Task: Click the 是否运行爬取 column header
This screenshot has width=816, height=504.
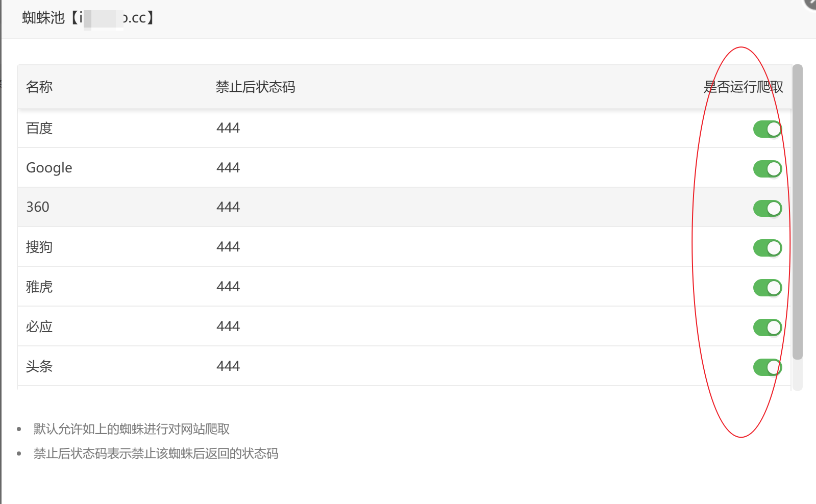Action: (743, 87)
